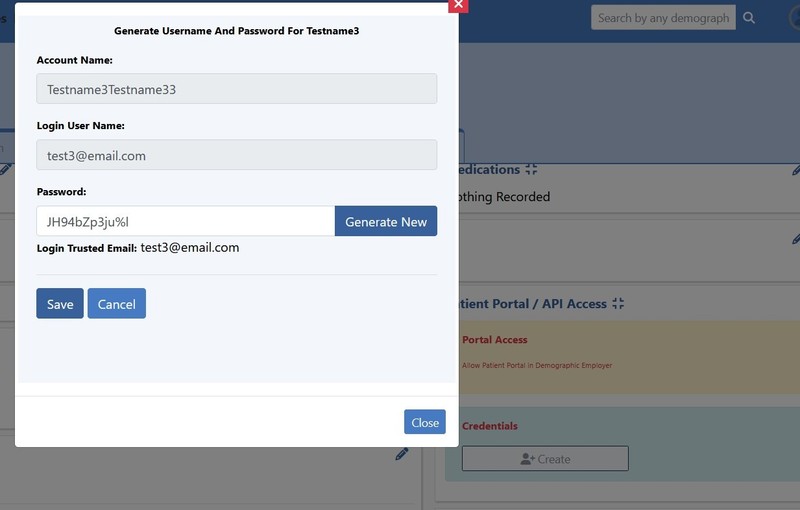
Task: Collapse the Medications section icon
Action: click(531, 169)
